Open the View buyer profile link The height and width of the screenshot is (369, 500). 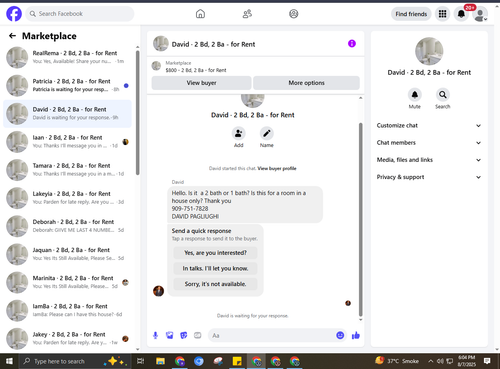point(277,168)
